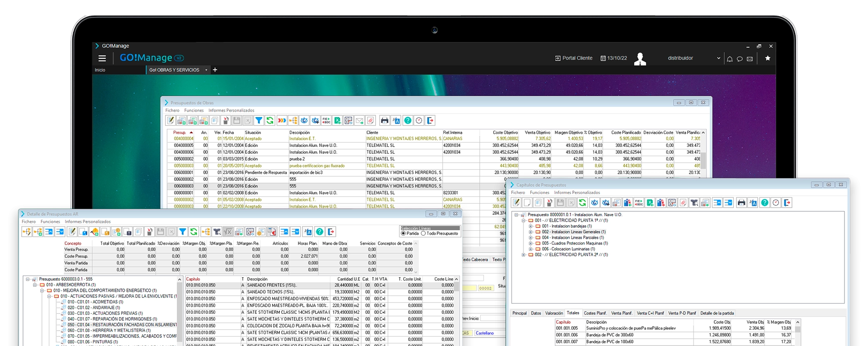The height and width of the screenshot is (346, 868).
Task: Select the 030 - C01.03 - ACTUACIONES PREVIAS item
Action: [x=105, y=313]
